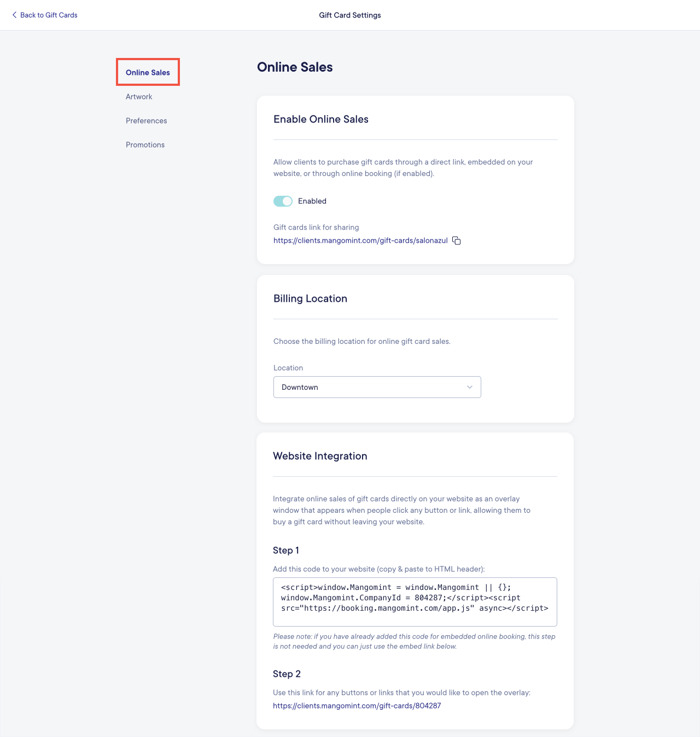Click the Website Integration heading
700x737 pixels.
point(320,456)
